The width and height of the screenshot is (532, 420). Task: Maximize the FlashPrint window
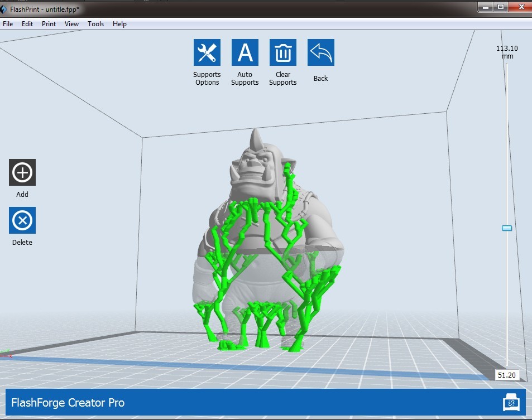[501, 7]
